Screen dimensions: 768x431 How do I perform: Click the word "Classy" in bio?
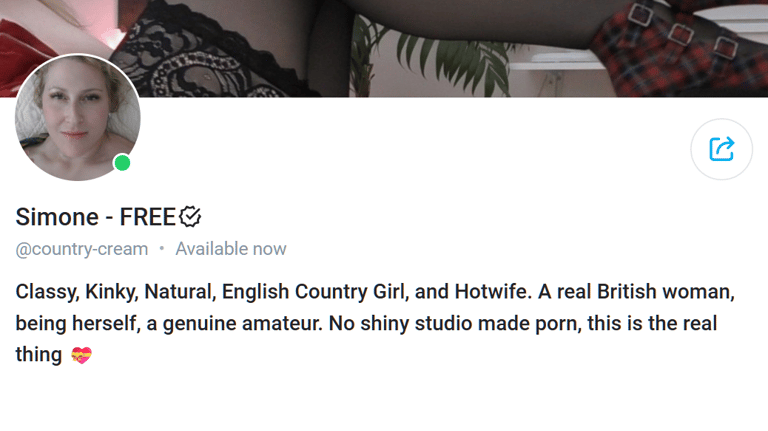tap(46, 291)
